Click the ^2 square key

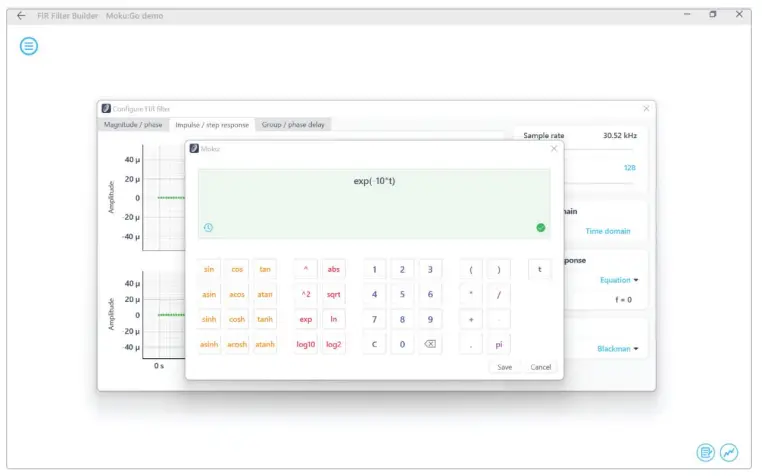306,294
